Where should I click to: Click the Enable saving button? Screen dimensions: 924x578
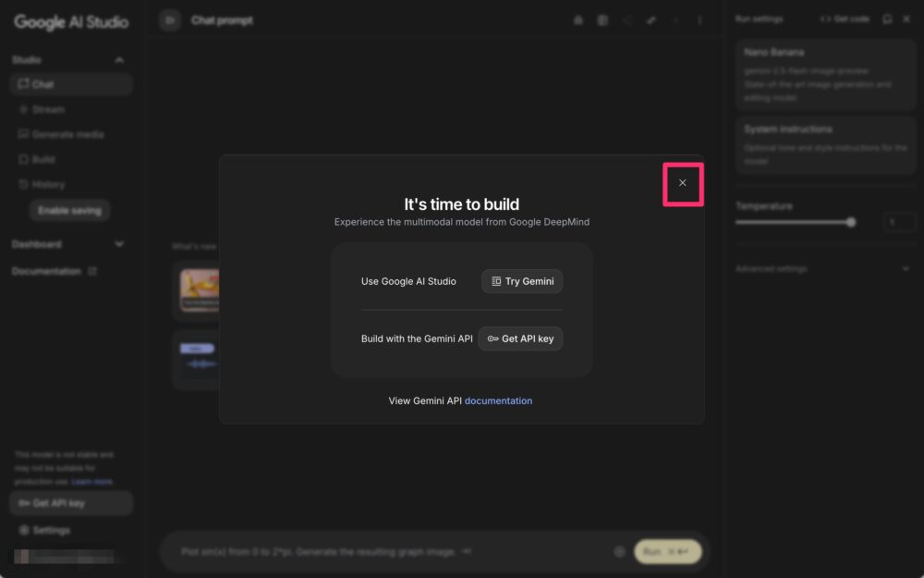tap(69, 211)
